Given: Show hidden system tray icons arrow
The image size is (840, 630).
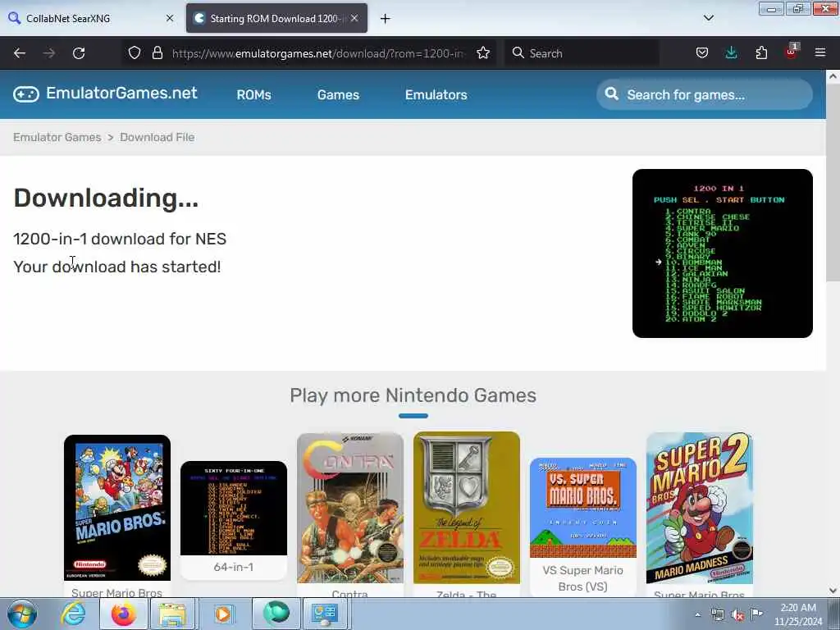Looking at the screenshot, I should [x=697, y=615].
